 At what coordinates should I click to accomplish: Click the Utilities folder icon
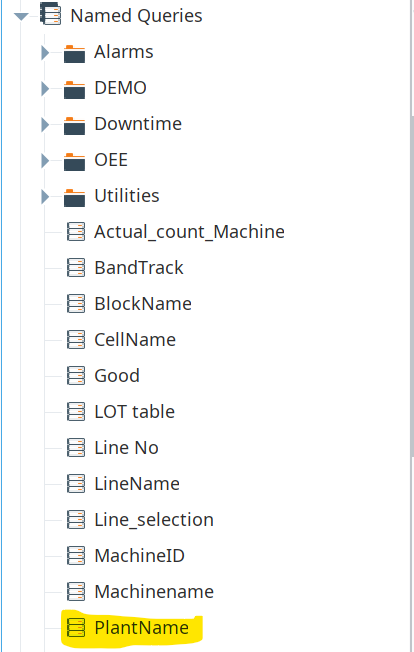click(x=74, y=198)
